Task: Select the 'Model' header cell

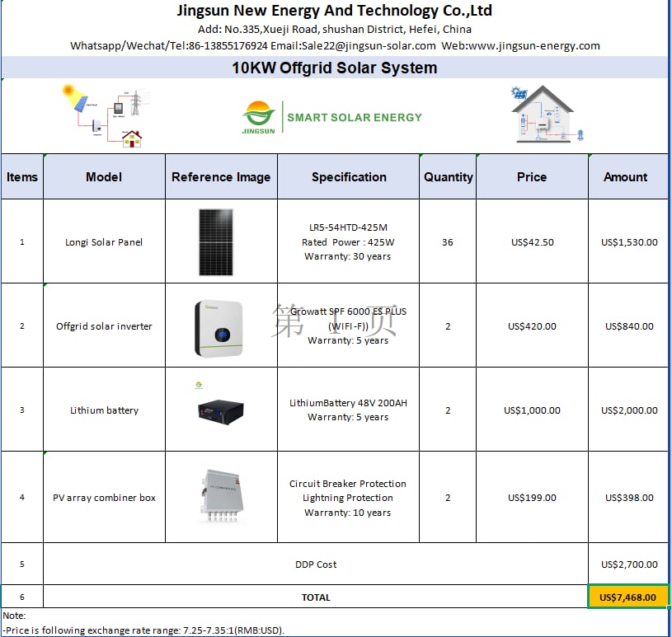Action: (104, 177)
